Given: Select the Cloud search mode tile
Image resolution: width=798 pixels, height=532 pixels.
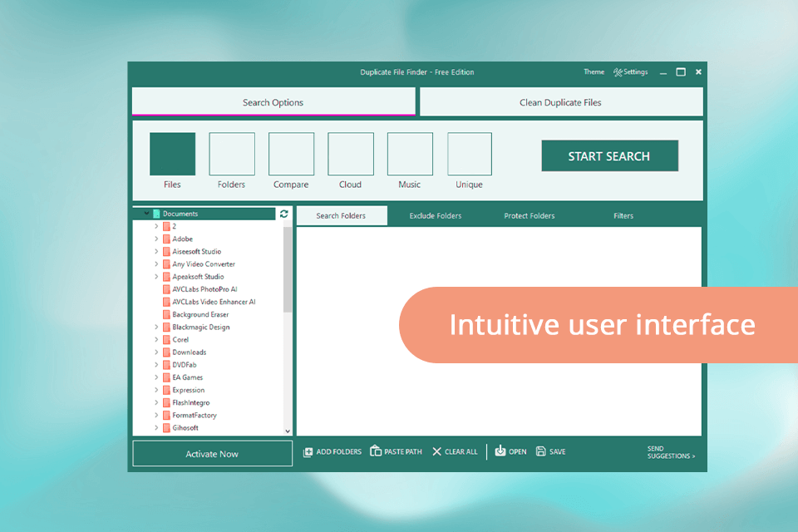Looking at the screenshot, I should tap(351, 154).
